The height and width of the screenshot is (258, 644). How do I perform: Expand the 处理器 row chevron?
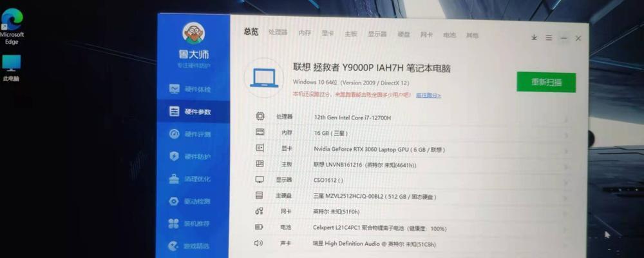(566, 120)
